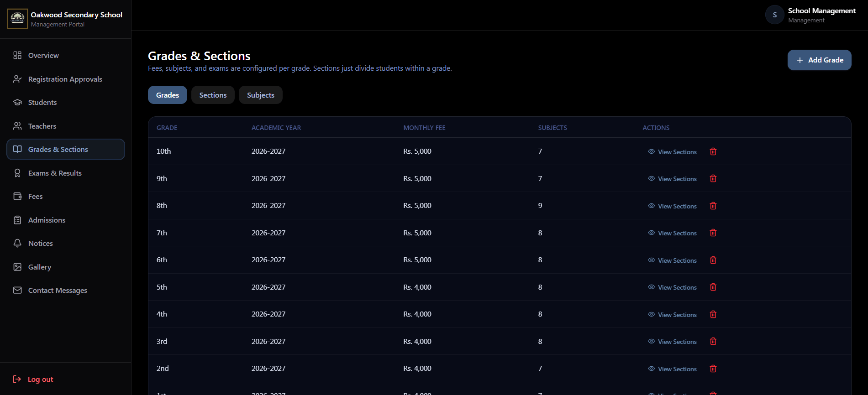
Task: Click trash icon for 7th grade
Action: pos(713,233)
